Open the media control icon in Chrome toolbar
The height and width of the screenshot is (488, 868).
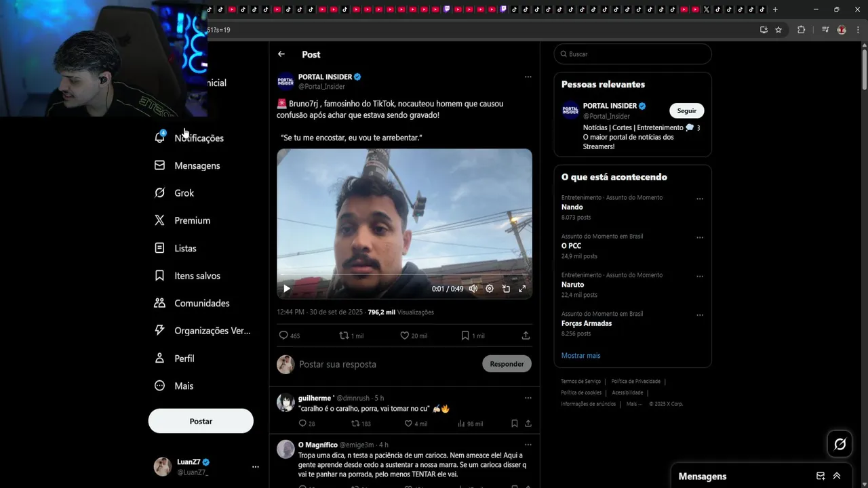(825, 30)
